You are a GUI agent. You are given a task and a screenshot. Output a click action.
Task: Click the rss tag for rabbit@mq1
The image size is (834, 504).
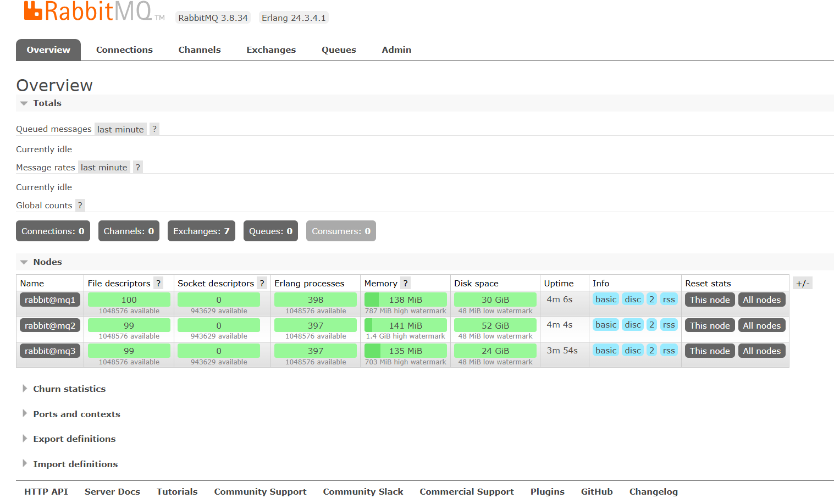[x=669, y=299]
